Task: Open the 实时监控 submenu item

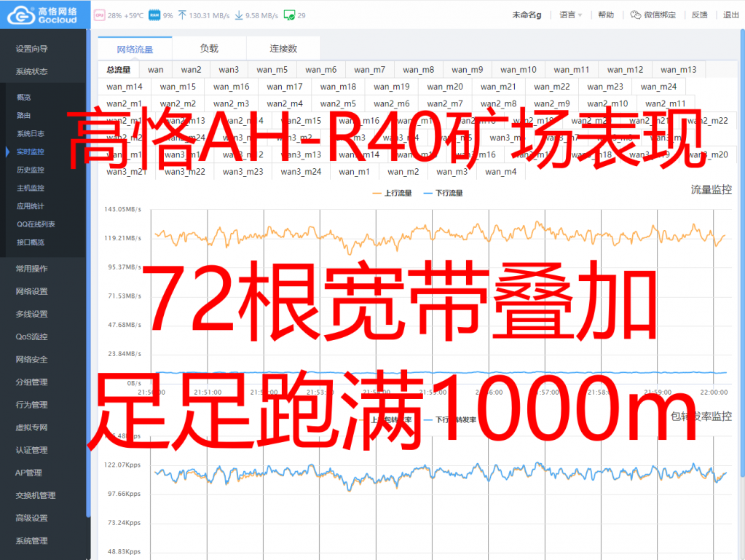Action: pos(31,151)
